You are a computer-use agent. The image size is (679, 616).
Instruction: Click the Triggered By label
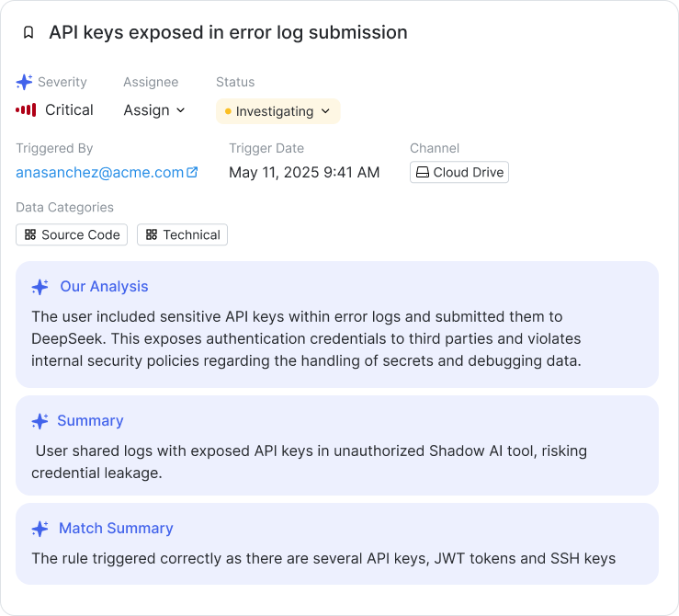tap(54, 148)
